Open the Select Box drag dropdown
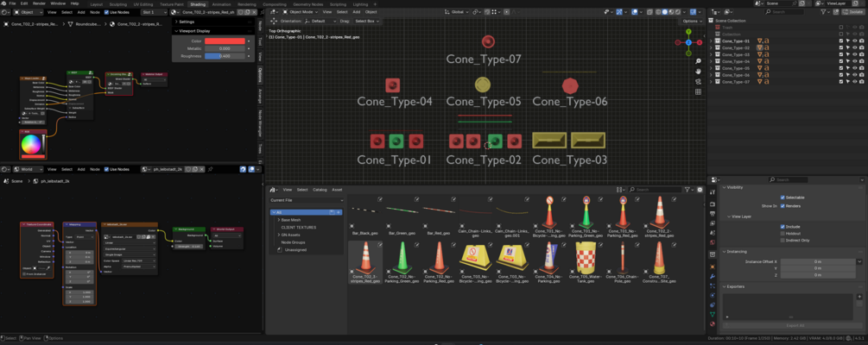Image resolution: width=868 pixels, height=345 pixels. [x=367, y=21]
